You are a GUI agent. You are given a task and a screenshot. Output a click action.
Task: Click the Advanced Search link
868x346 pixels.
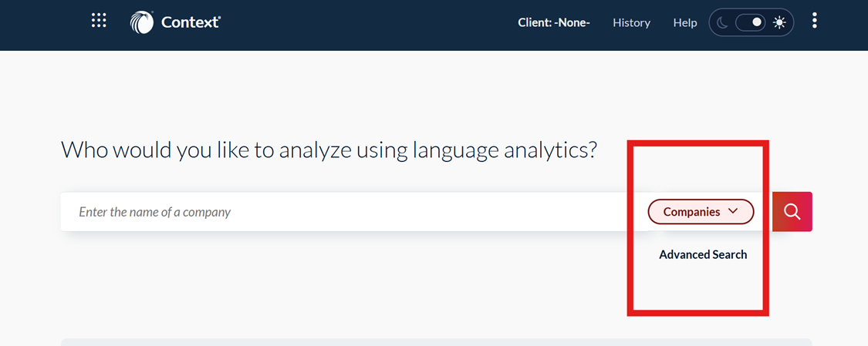tap(703, 254)
